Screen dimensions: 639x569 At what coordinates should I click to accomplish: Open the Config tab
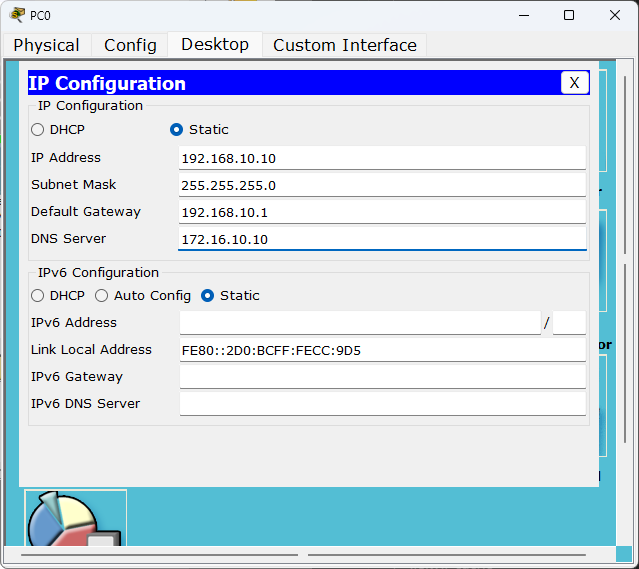pos(130,45)
